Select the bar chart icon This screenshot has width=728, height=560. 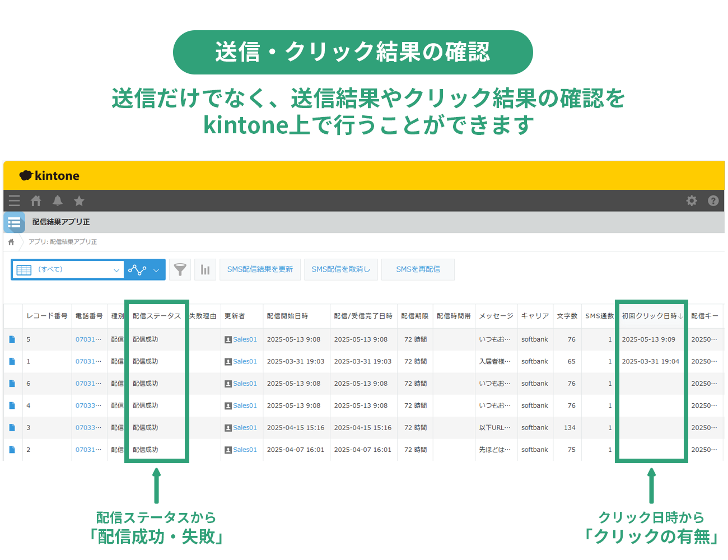click(205, 269)
